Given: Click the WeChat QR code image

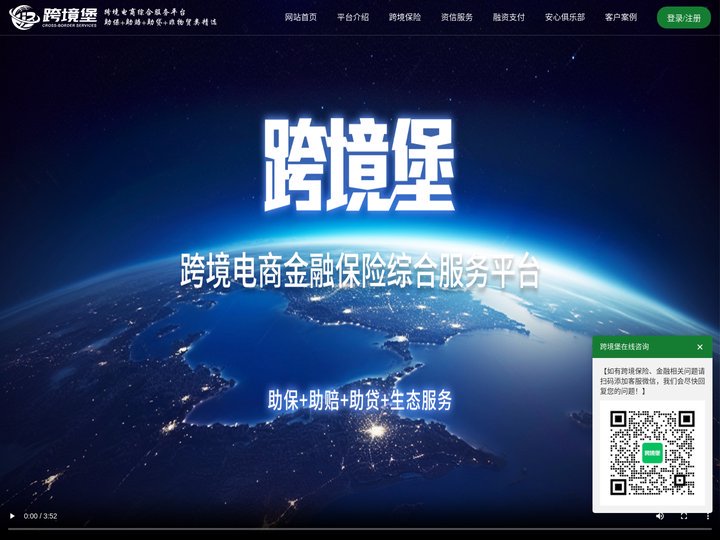Looking at the screenshot, I should coord(652,453).
